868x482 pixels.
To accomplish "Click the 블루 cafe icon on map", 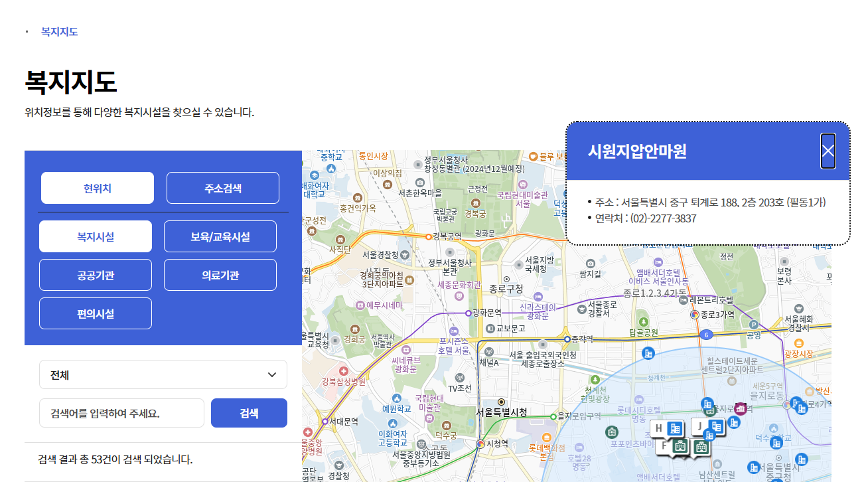I will [x=533, y=157].
